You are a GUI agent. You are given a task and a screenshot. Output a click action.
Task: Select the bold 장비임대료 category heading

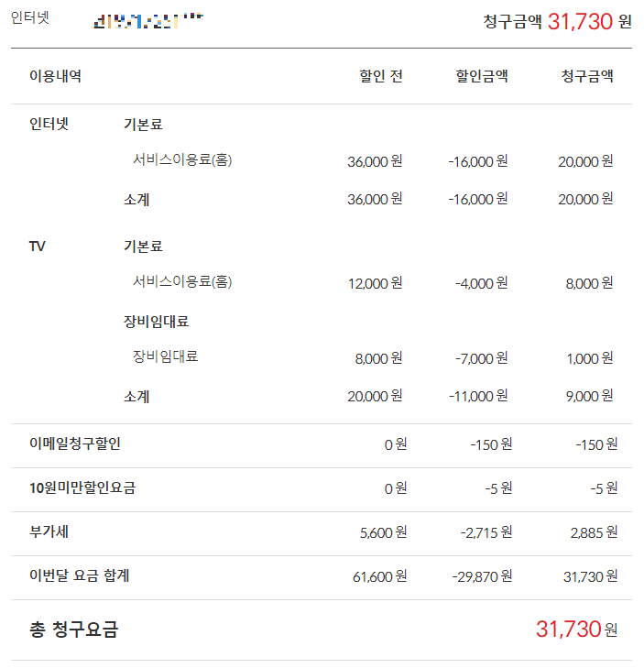(156, 322)
